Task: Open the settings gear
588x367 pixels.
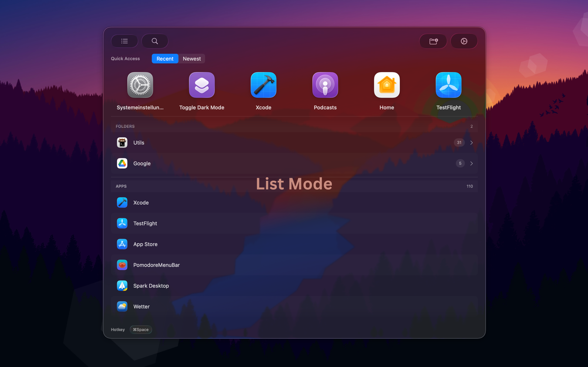Action: tap(464, 41)
